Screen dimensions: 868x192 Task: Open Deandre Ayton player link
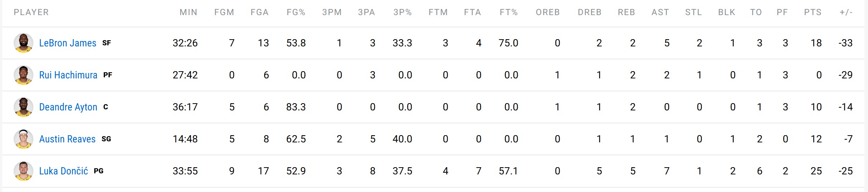coord(68,107)
